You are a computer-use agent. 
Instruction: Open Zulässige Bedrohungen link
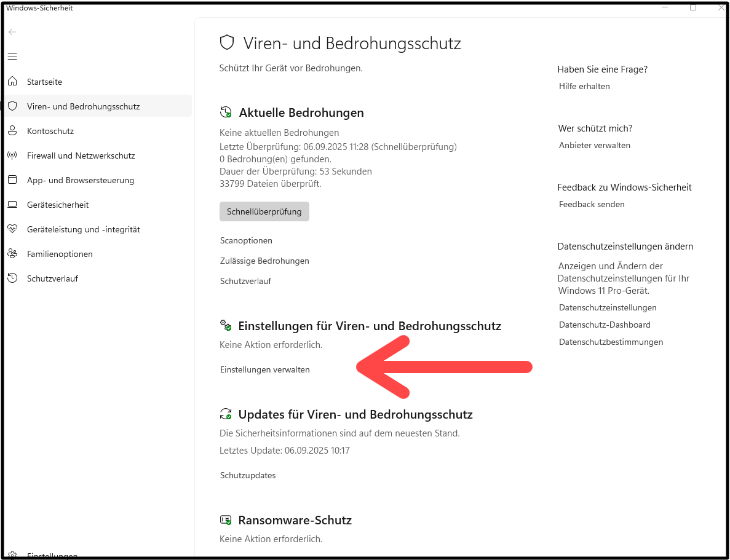[x=264, y=261]
